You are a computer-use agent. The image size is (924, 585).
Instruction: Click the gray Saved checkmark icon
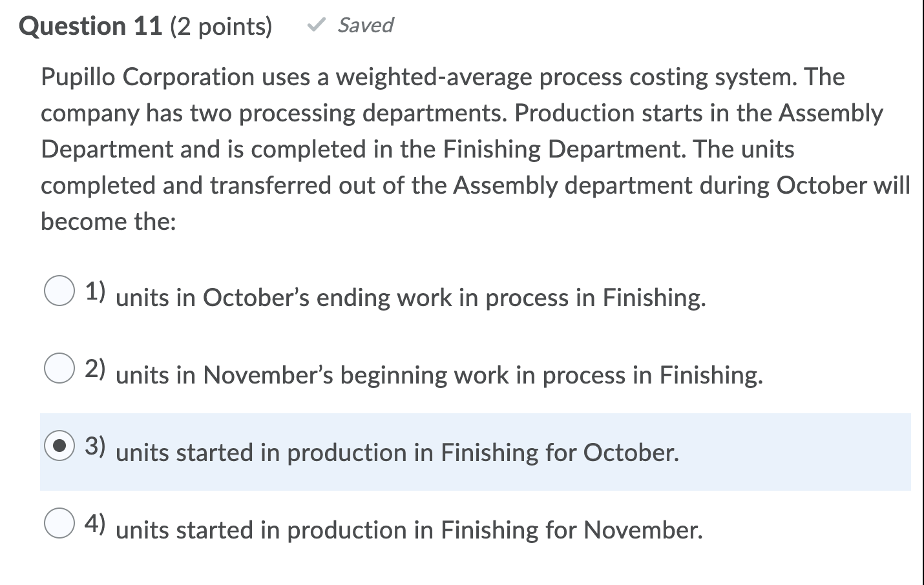(315, 25)
